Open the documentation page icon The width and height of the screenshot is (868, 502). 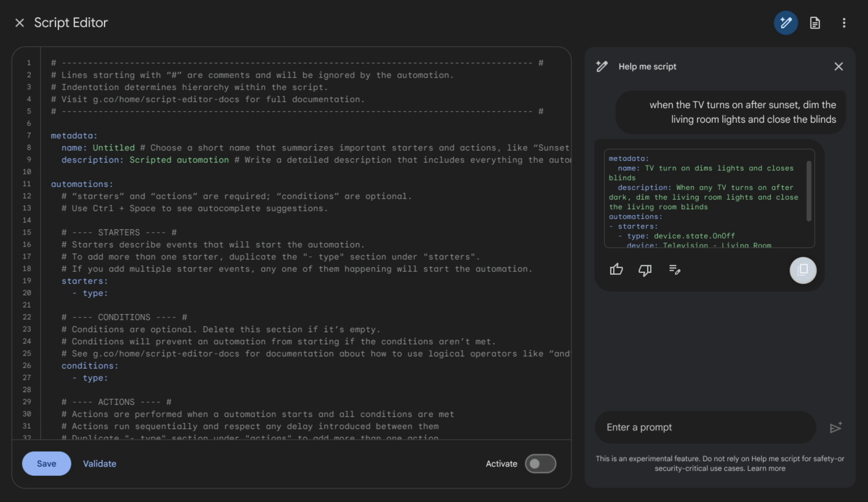click(x=815, y=23)
